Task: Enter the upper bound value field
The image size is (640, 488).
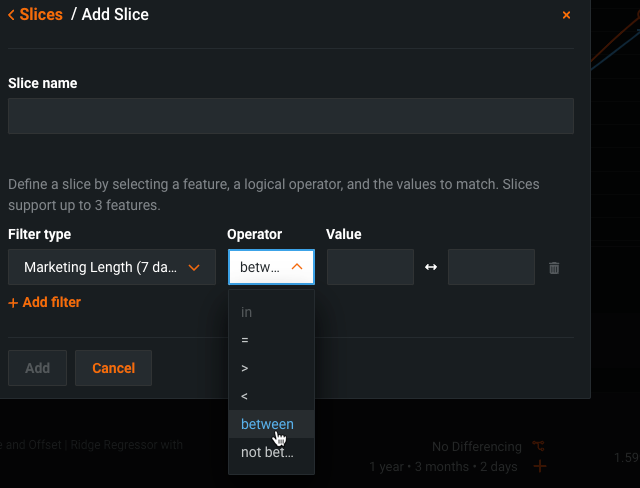Action: [x=491, y=267]
